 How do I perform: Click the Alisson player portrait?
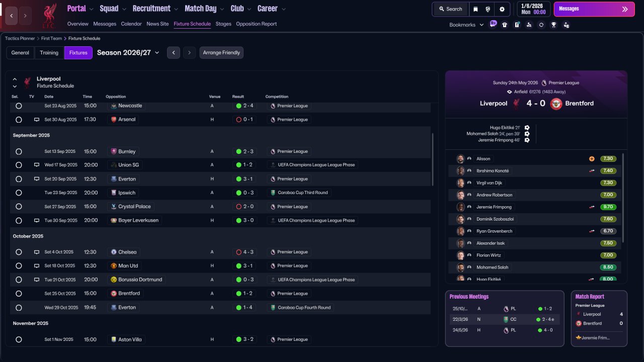point(460,159)
